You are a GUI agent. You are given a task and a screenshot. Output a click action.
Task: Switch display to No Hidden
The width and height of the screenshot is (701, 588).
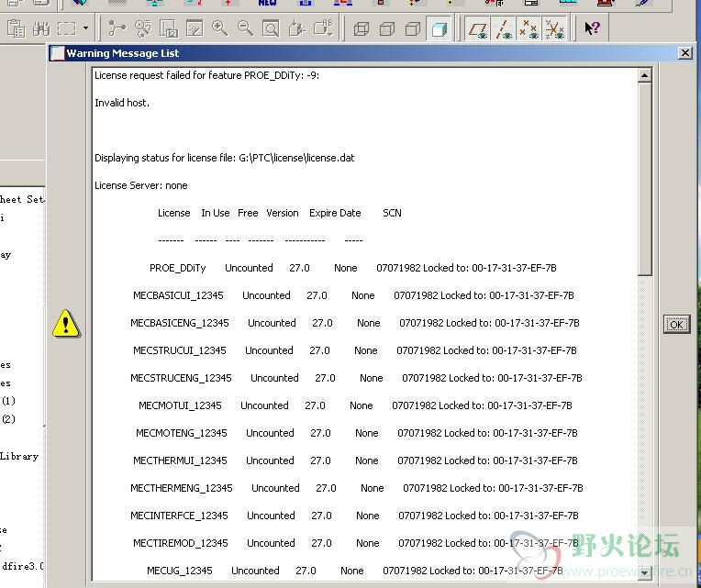point(413,29)
